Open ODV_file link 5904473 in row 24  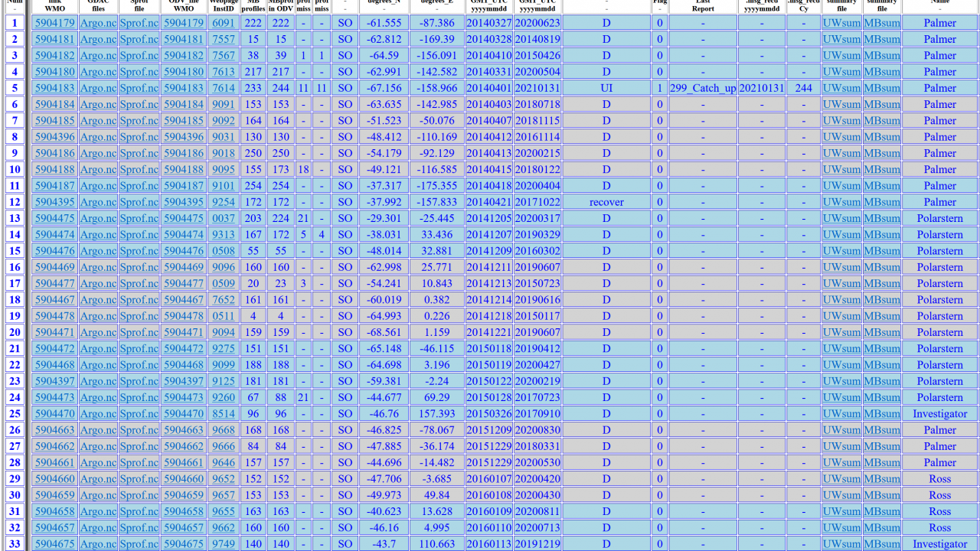click(x=184, y=397)
